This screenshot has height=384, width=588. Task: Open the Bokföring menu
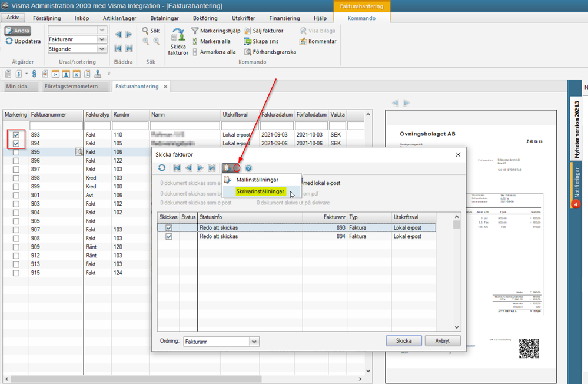(x=205, y=18)
